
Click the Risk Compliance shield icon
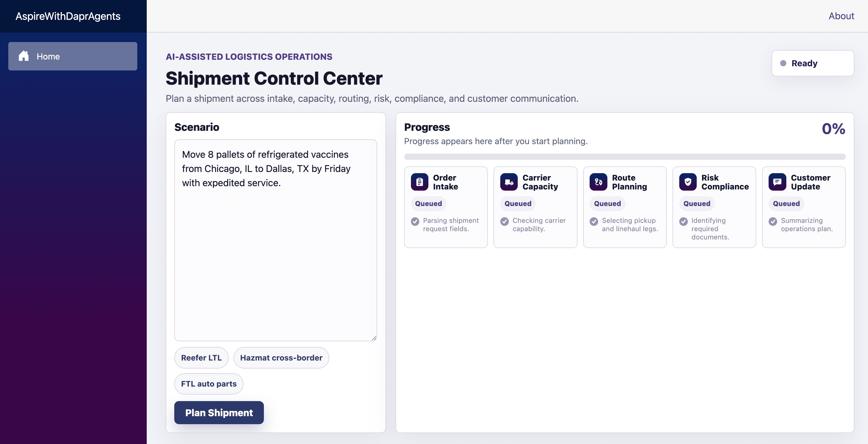(x=688, y=182)
